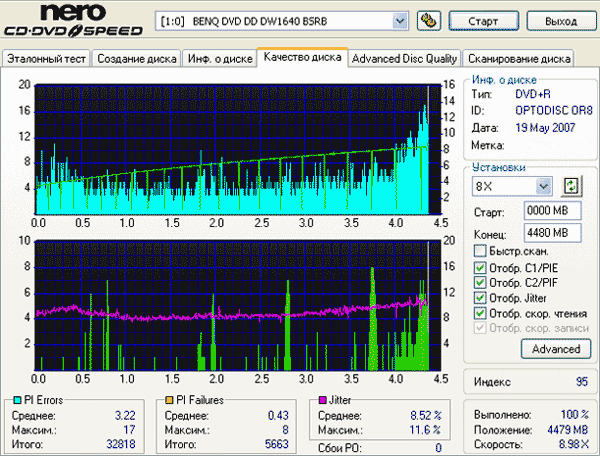Switch to Advanced Disc Quality tab
Screen dimensions: 600x456
(x=404, y=59)
